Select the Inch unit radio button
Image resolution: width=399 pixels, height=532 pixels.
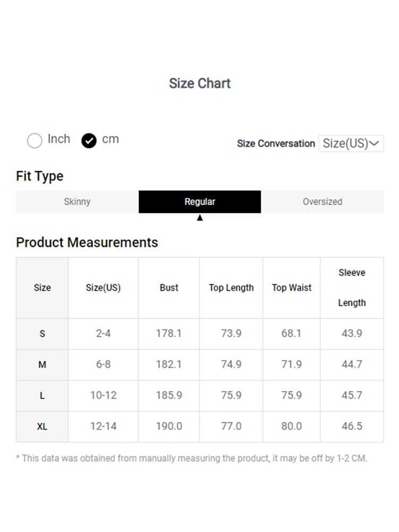[35, 140]
